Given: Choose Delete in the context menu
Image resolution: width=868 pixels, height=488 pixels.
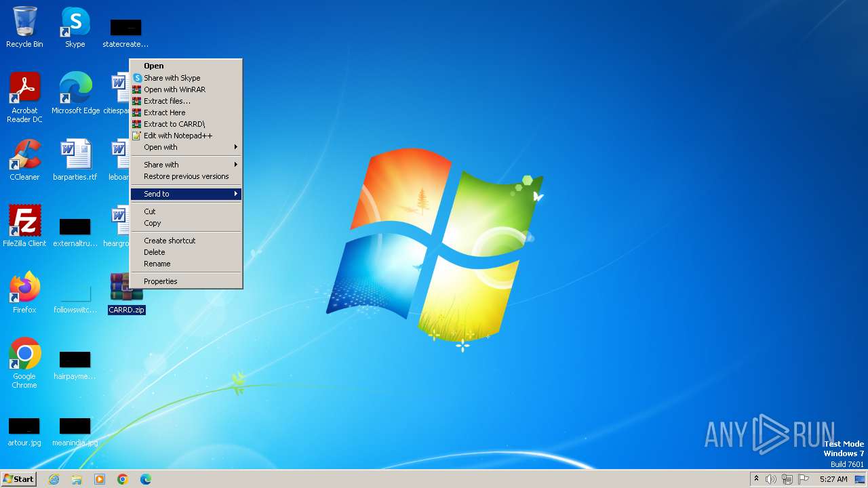Looking at the screenshot, I should [186, 252].
